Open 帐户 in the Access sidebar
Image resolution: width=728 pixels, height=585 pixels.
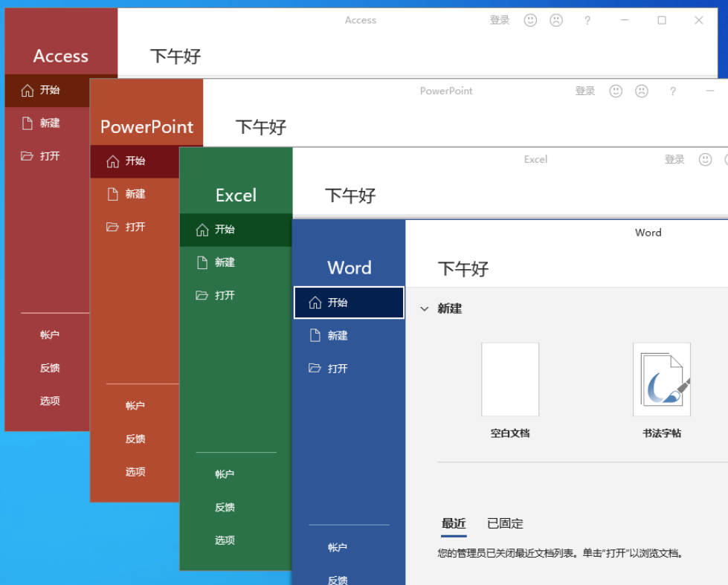coord(50,334)
